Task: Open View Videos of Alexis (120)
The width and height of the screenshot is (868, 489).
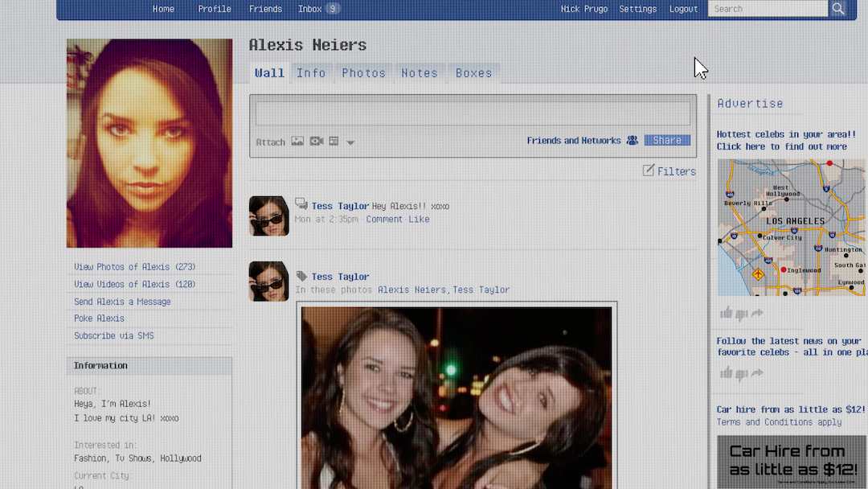Action: pos(134,284)
